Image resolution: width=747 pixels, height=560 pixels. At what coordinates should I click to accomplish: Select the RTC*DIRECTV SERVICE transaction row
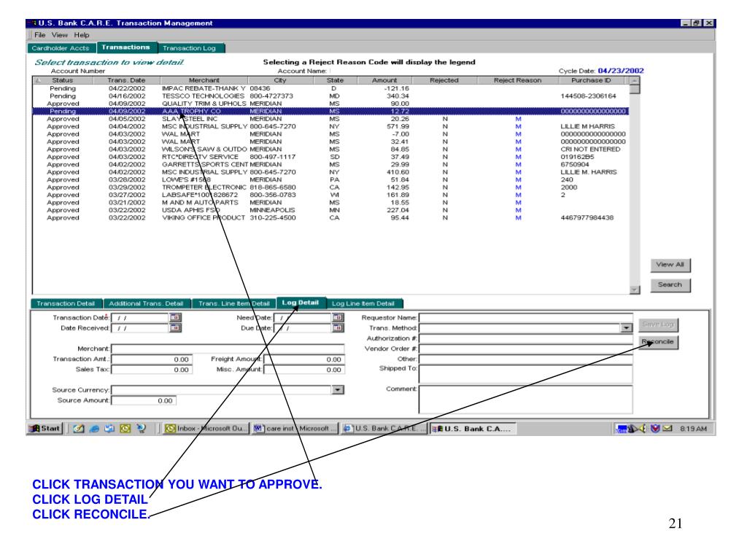330,157
